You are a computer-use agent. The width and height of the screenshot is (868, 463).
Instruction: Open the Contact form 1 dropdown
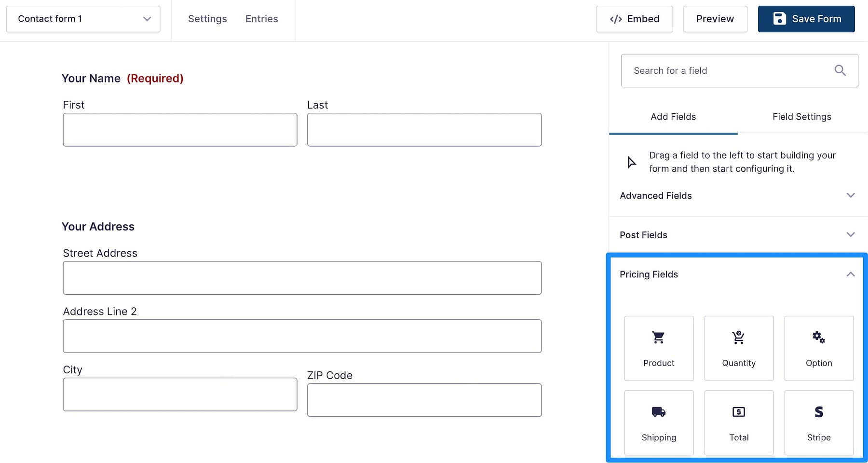146,19
